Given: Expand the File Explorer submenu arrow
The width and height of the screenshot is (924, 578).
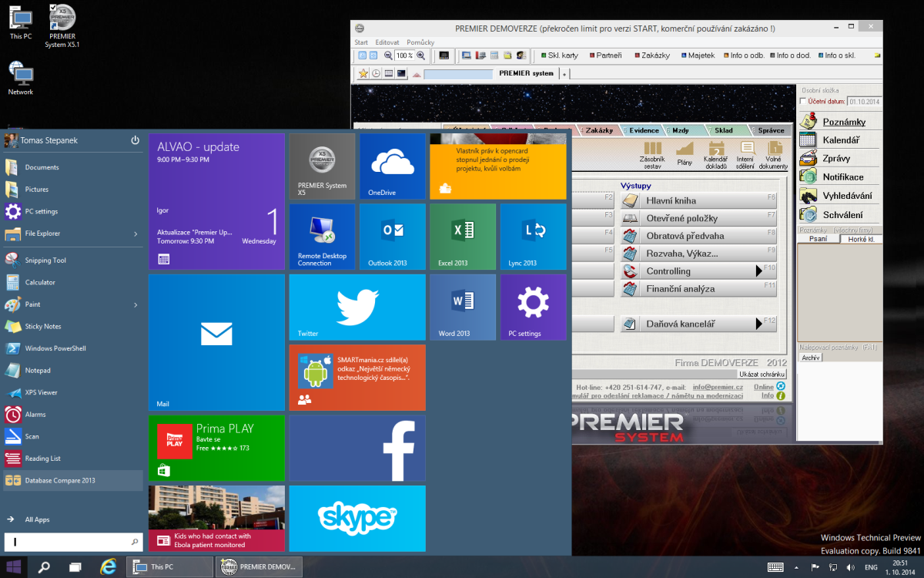Looking at the screenshot, I should 136,234.
